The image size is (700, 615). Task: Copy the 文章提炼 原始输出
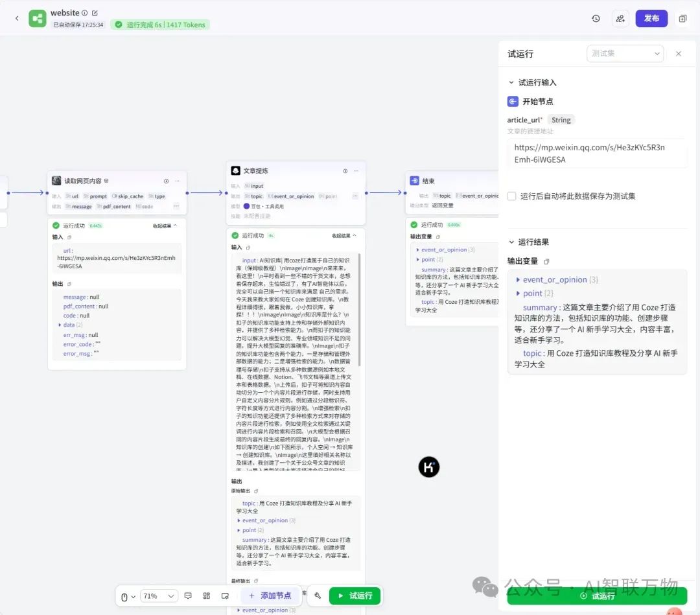tap(256, 491)
